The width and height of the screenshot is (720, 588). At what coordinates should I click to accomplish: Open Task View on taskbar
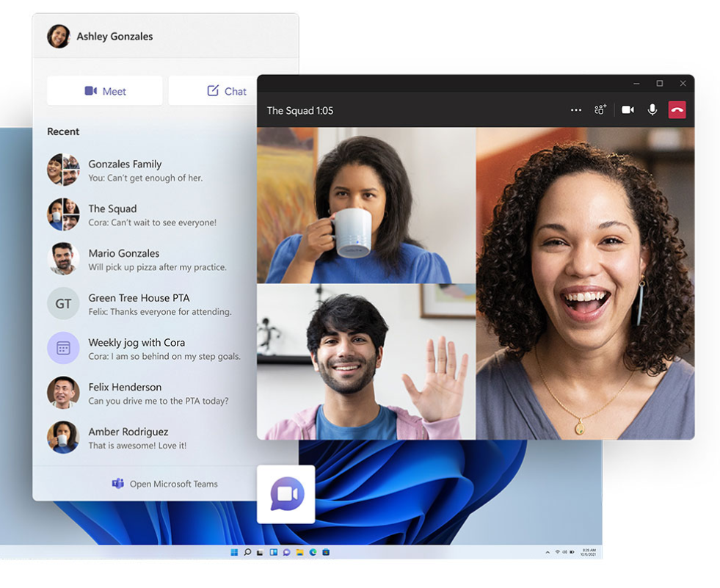(260, 552)
